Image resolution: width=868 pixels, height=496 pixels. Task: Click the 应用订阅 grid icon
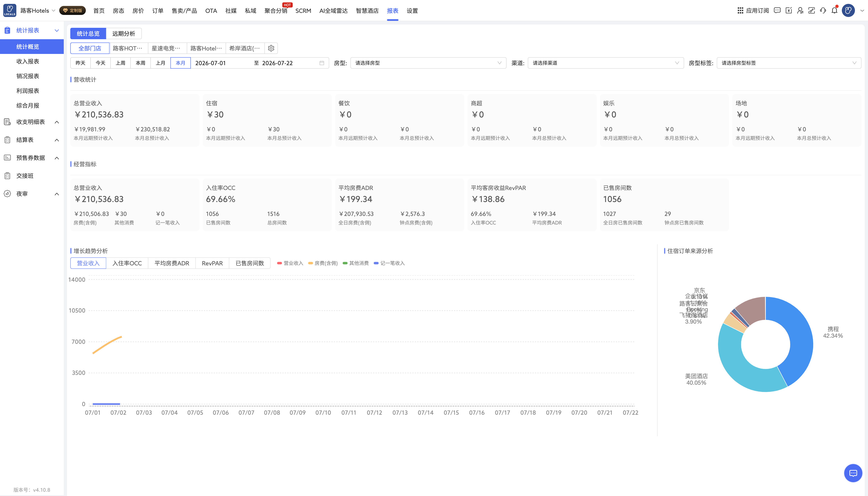pos(740,11)
